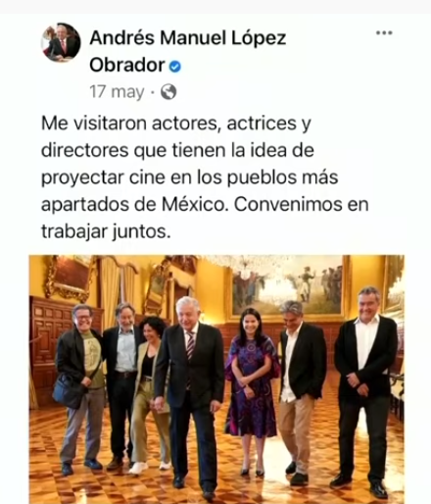Click the blue verified checkmark badge
The height and width of the screenshot is (504, 431).
175,67
